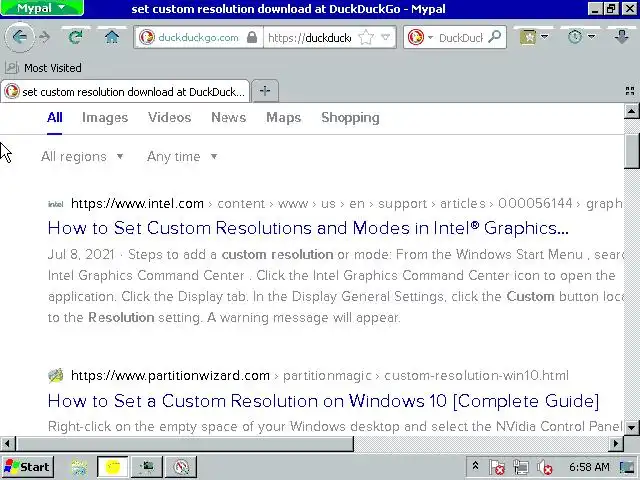Open the home page icon
640x480 pixels.
pyautogui.click(x=111, y=38)
